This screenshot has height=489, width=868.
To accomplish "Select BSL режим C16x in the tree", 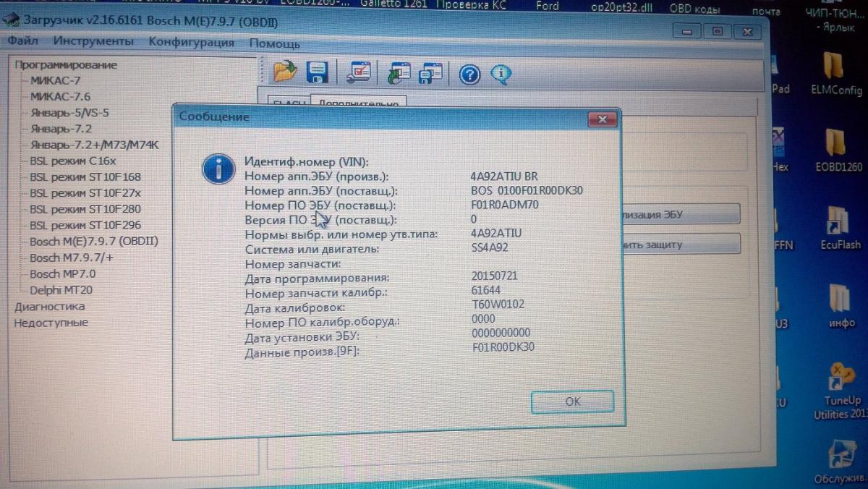I will coord(72,161).
